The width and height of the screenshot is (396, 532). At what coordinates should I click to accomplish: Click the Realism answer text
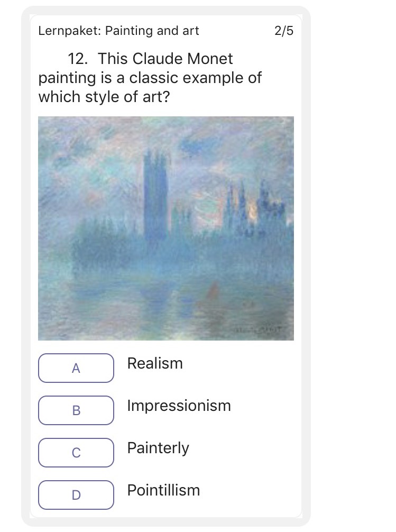154,363
